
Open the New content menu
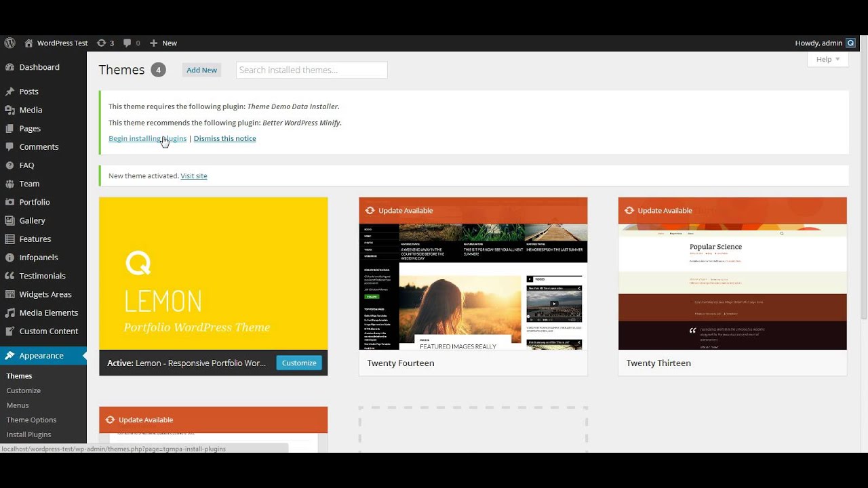click(163, 43)
